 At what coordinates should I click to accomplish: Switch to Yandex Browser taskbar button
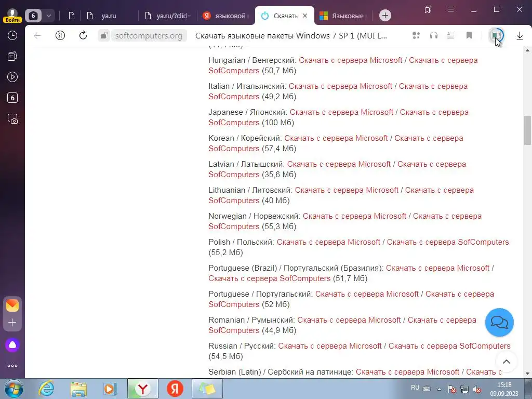pyautogui.click(x=143, y=389)
